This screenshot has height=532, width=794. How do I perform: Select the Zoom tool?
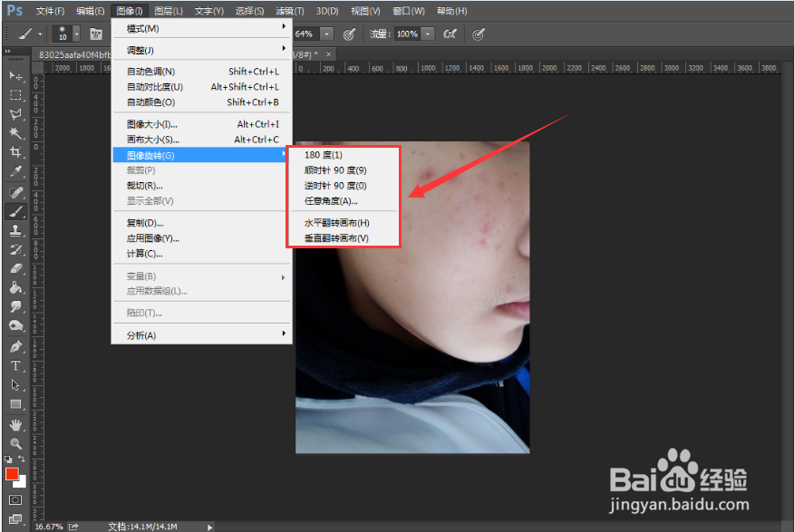click(x=15, y=443)
